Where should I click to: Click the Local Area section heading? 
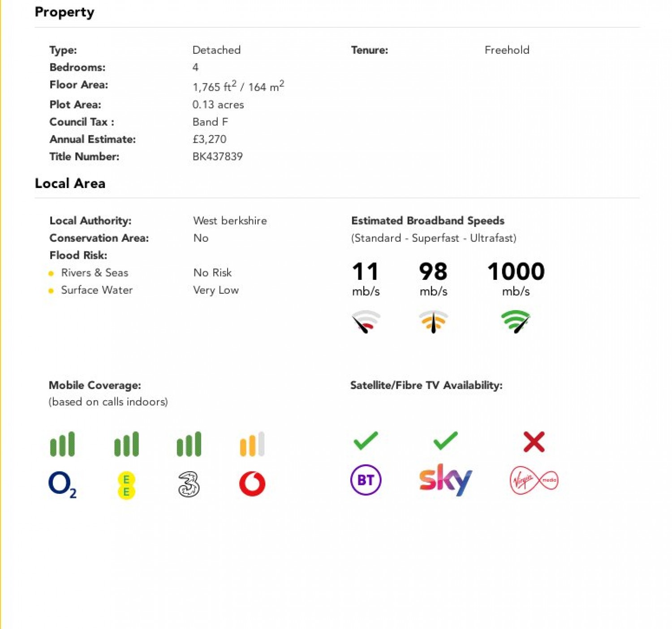point(70,184)
